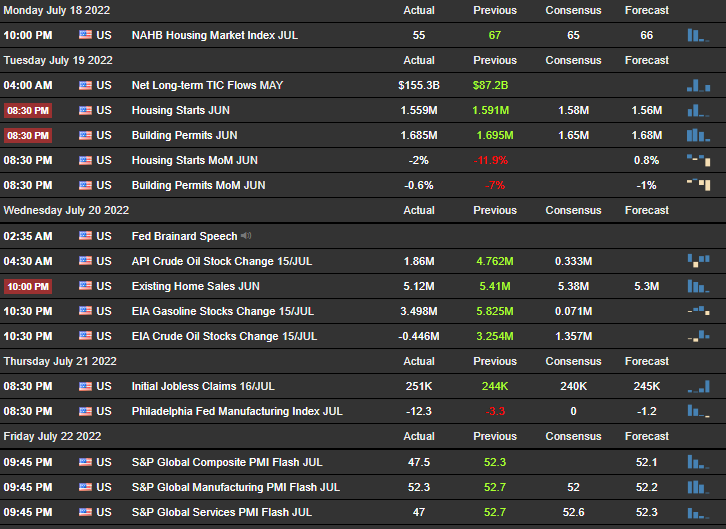Click US flag in Initial Jobless Claims row
This screenshot has height=529, width=726.
coord(85,386)
